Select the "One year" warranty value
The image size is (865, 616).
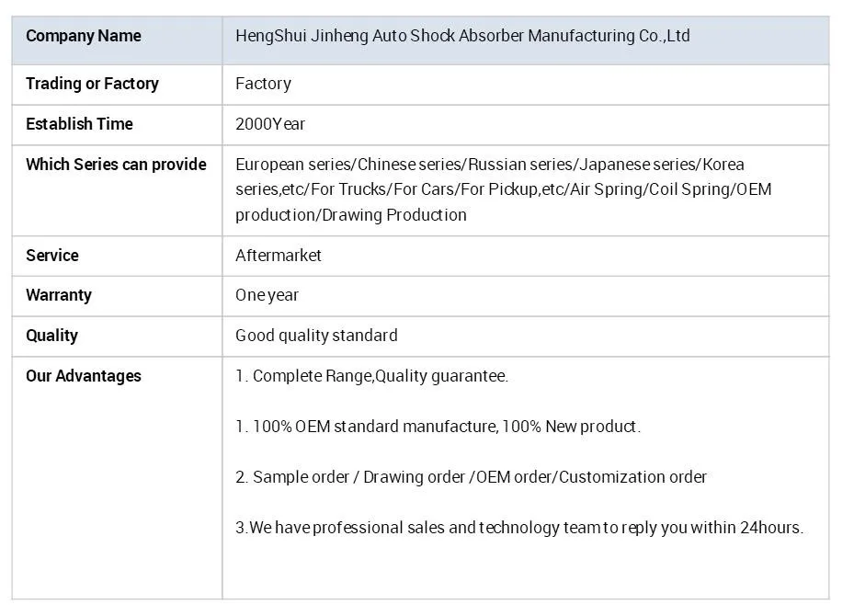(267, 295)
